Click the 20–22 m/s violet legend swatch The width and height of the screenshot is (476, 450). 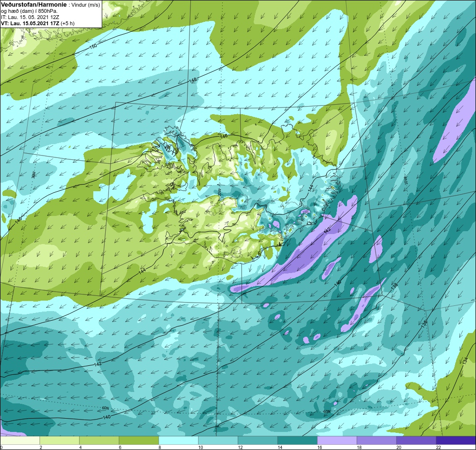point(416,440)
